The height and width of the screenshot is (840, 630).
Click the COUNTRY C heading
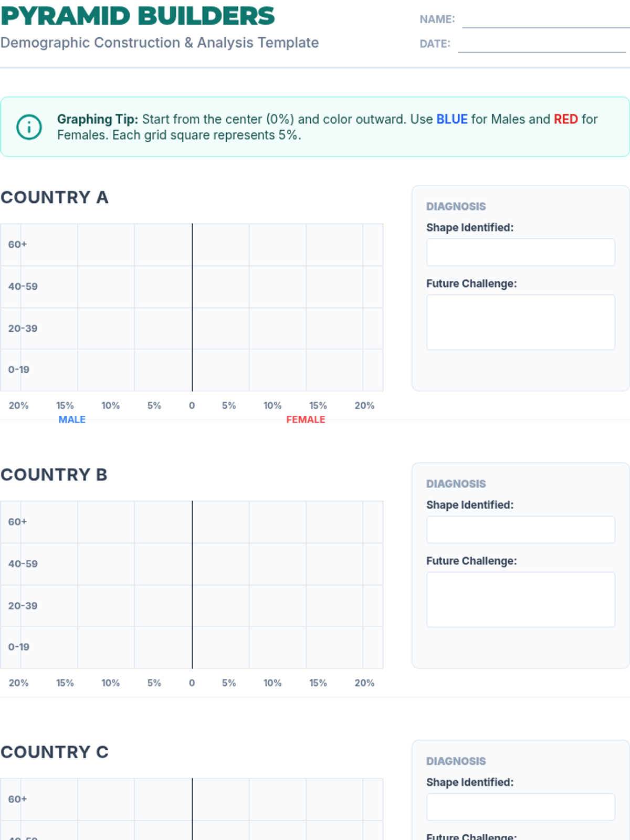pos(55,752)
